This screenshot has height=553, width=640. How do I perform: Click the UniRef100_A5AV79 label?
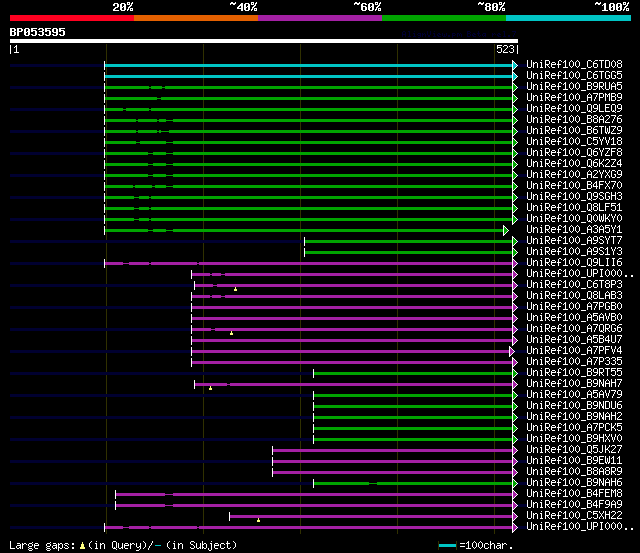(x=574, y=395)
